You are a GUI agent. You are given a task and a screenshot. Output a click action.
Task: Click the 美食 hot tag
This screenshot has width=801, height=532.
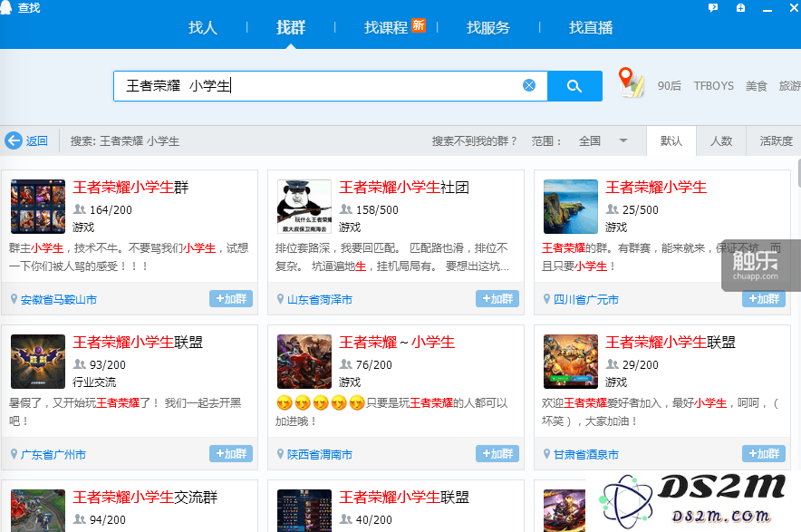[x=757, y=86]
